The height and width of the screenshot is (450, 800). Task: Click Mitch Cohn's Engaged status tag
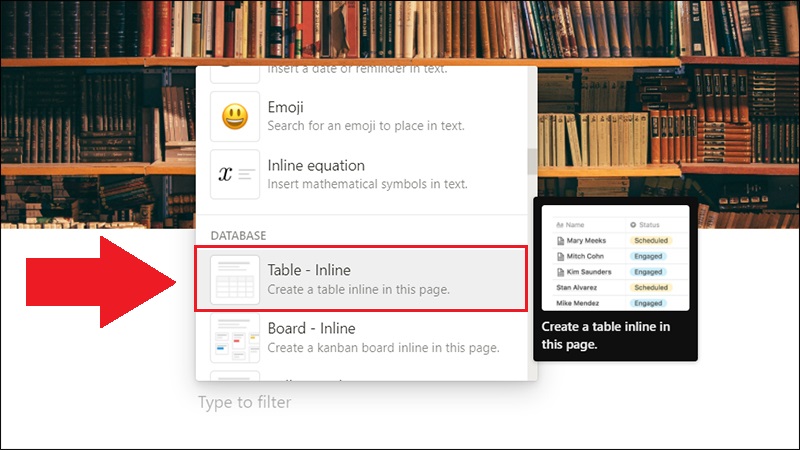click(648, 256)
